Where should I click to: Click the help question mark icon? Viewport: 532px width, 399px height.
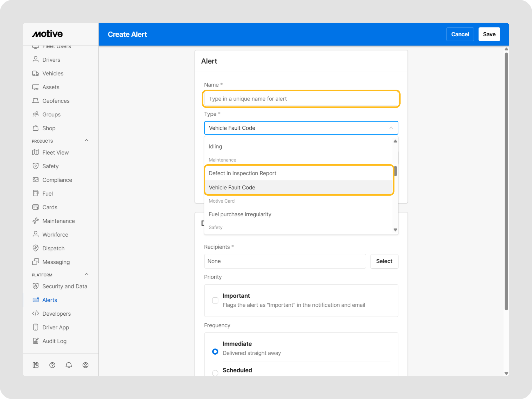point(52,365)
